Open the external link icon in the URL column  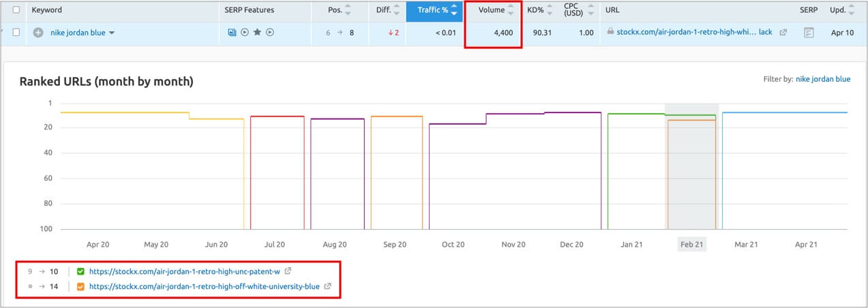(783, 32)
